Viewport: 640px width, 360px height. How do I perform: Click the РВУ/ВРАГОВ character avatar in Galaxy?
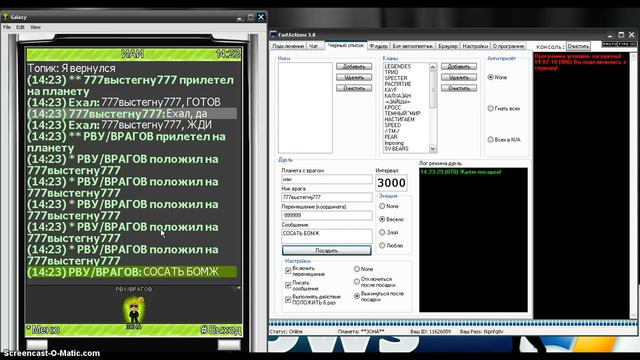(x=133, y=311)
